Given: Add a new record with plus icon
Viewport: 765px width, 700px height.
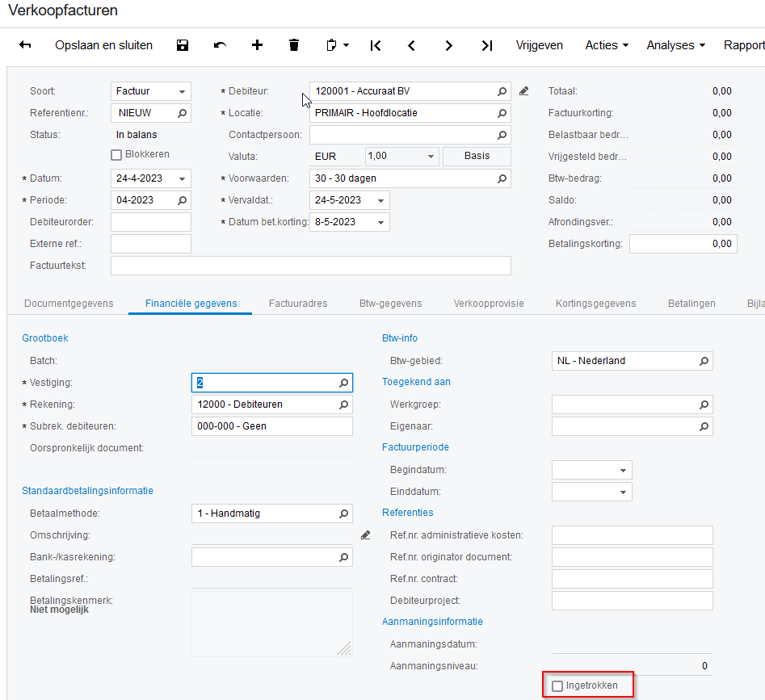Looking at the screenshot, I should [x=257, y=45].
